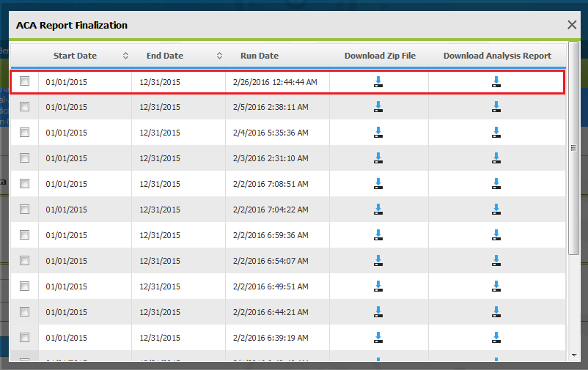Viewport: 588px width, 370px height.
Task: Click the Download Zip File column header
Action: [380, 56]
